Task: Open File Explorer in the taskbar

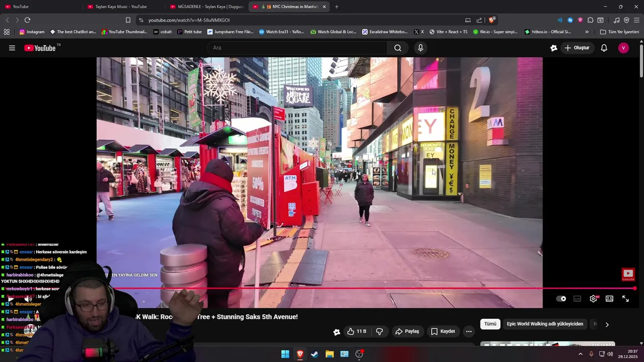Action: click(x=330, y=354)
